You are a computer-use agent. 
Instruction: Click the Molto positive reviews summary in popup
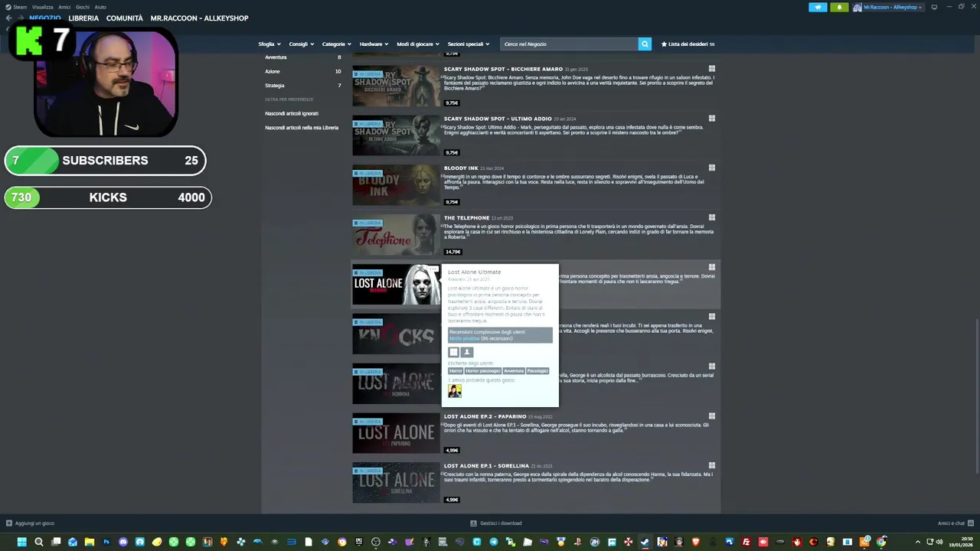tap(500, 335)
